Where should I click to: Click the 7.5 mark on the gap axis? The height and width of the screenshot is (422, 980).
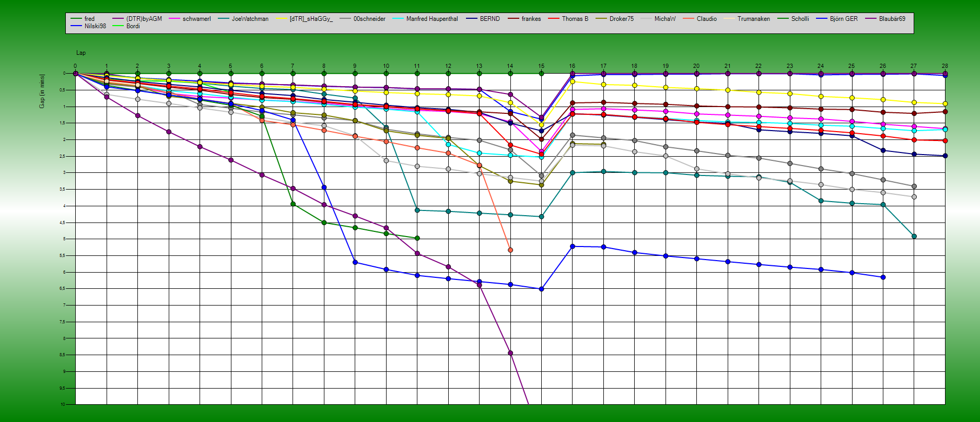pyautogui.click(x=63, y=322)
